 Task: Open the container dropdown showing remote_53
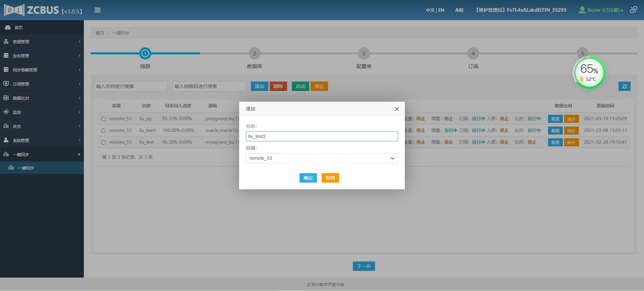click(x=321, y=158)
